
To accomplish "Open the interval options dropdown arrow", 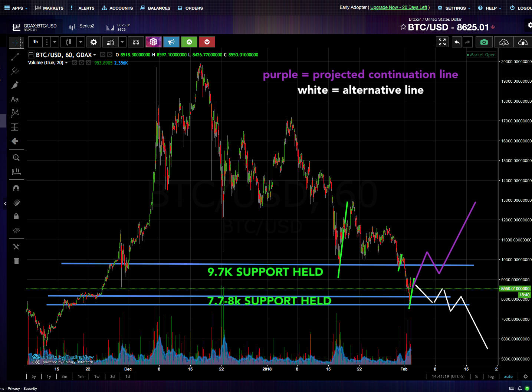I will [x=55, y=42].
